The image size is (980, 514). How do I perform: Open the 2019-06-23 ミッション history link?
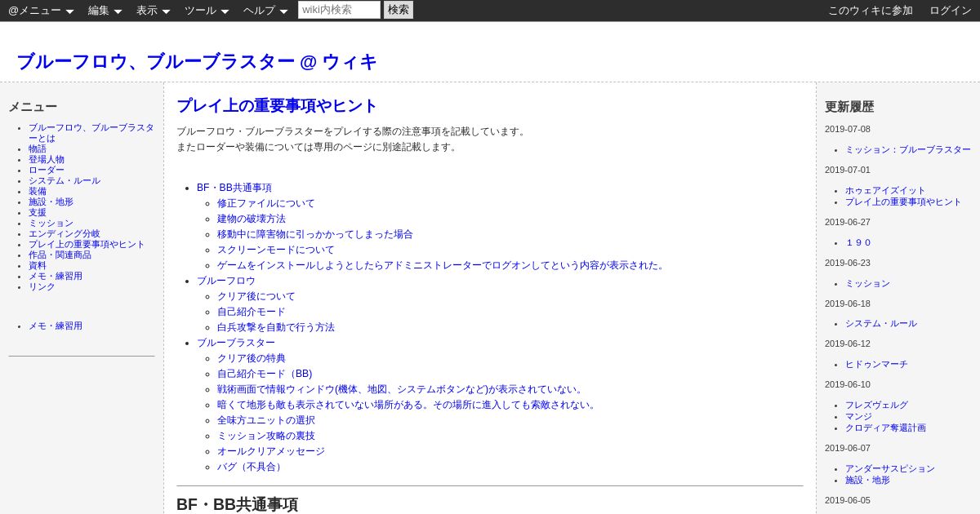pos(867,284)
